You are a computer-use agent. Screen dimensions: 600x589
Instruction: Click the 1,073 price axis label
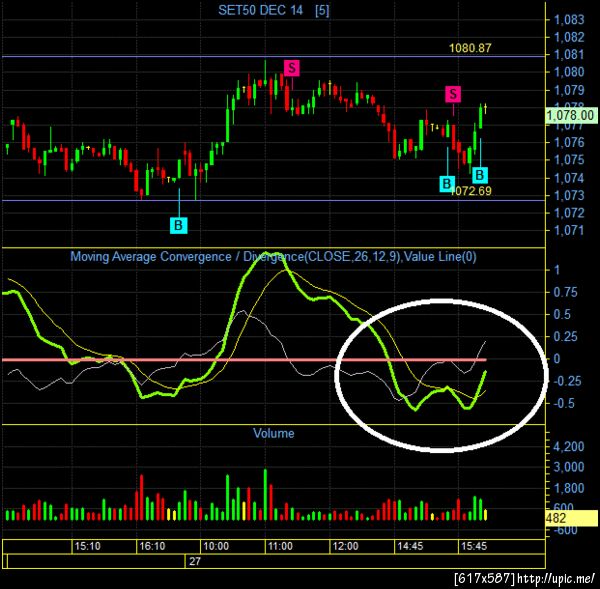[569, 195]
